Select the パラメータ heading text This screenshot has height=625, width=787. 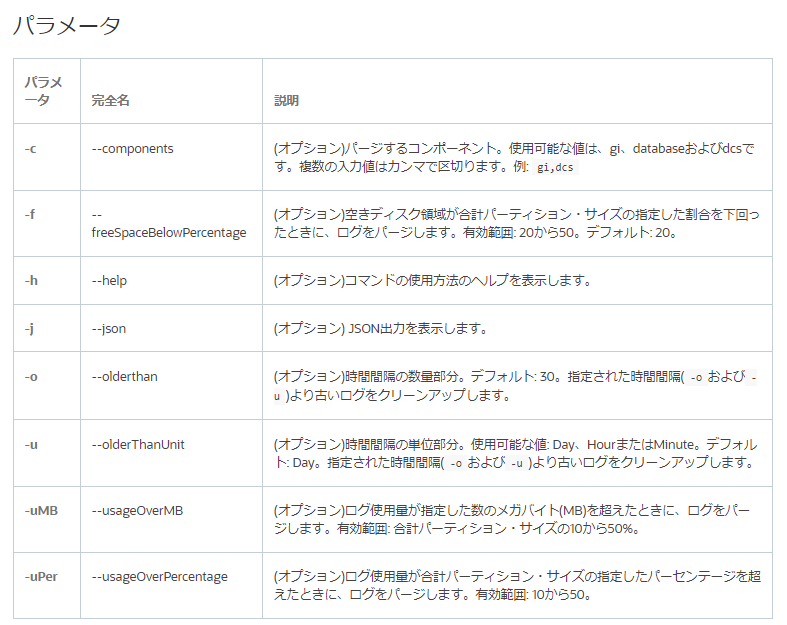(x=66, y=25)
